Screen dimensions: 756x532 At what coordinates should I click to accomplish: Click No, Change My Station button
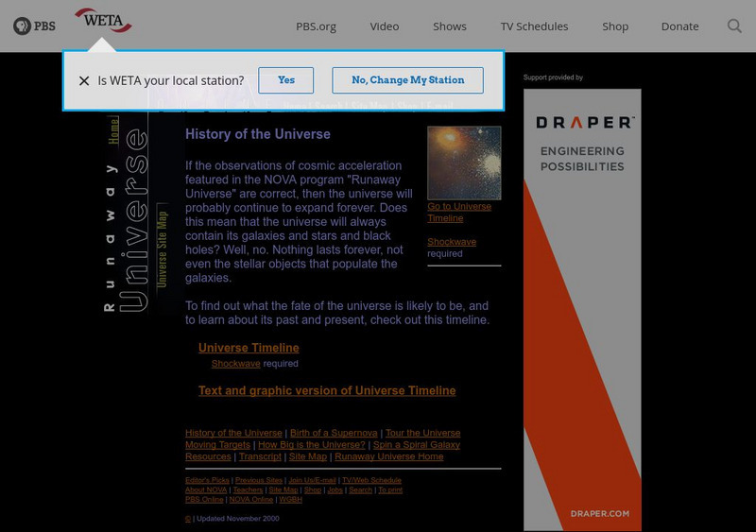tap(408, 80)
